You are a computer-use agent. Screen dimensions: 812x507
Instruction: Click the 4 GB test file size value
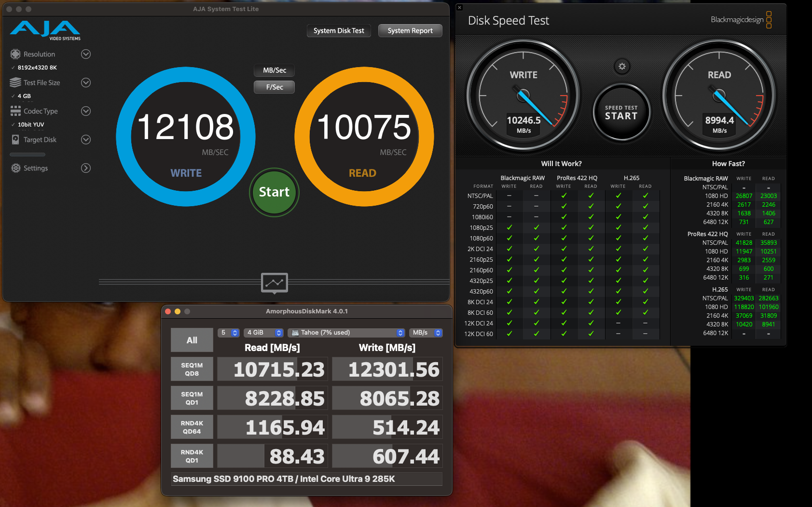(24, 96)
